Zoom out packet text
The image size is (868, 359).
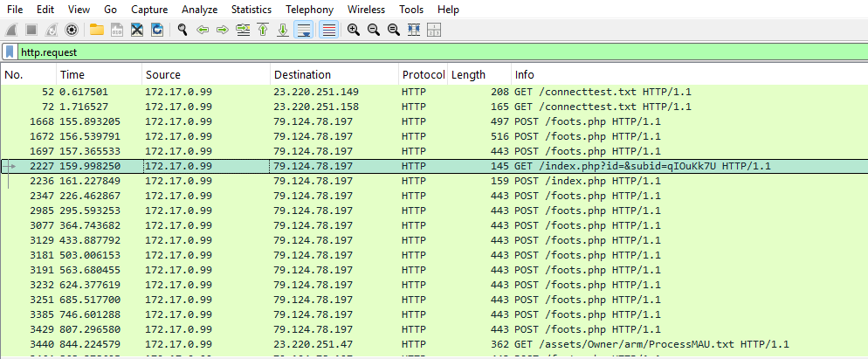[x=374, y=30]
